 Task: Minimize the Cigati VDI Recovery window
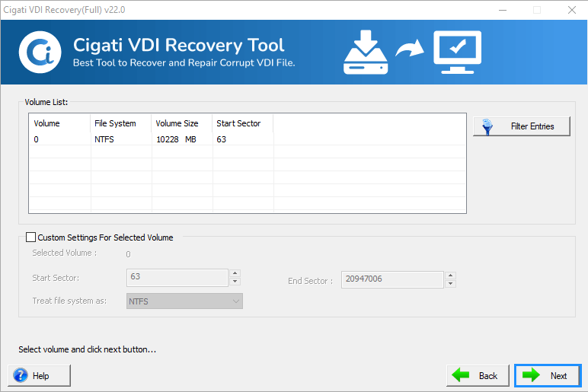pos(503,10)
